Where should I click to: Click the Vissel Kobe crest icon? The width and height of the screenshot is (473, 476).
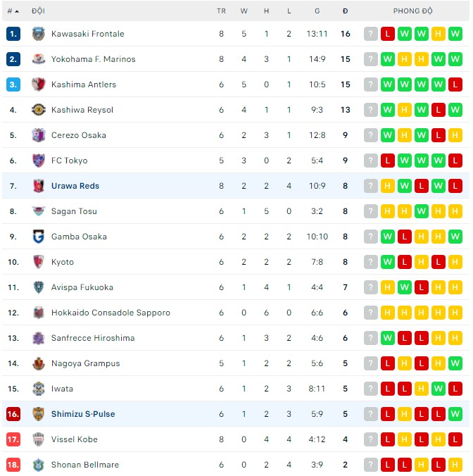pos(39,439)
